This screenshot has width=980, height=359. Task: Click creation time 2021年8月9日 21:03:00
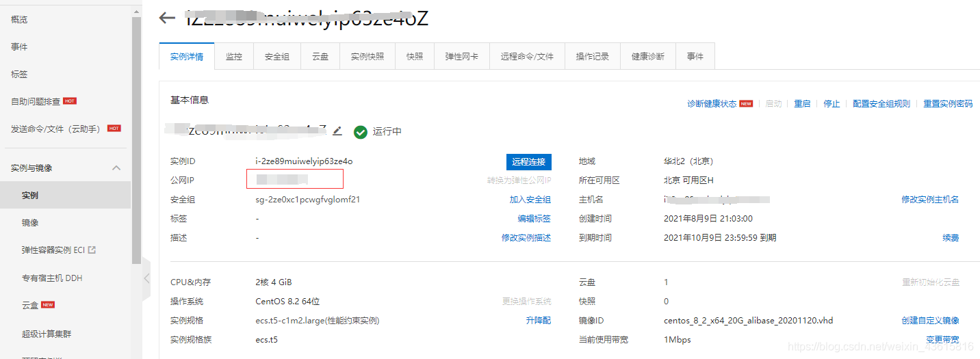708,219
